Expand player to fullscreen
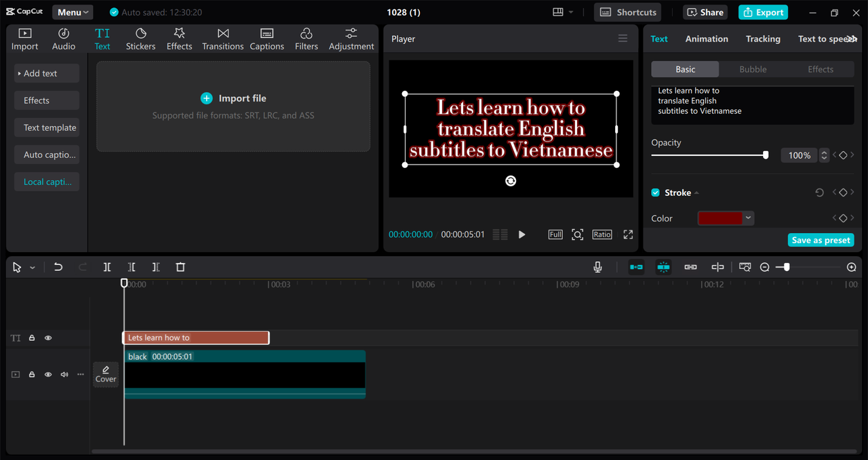The height and width of the screenshot is (460, 868). pyautogui.click(x=628, y=234)
